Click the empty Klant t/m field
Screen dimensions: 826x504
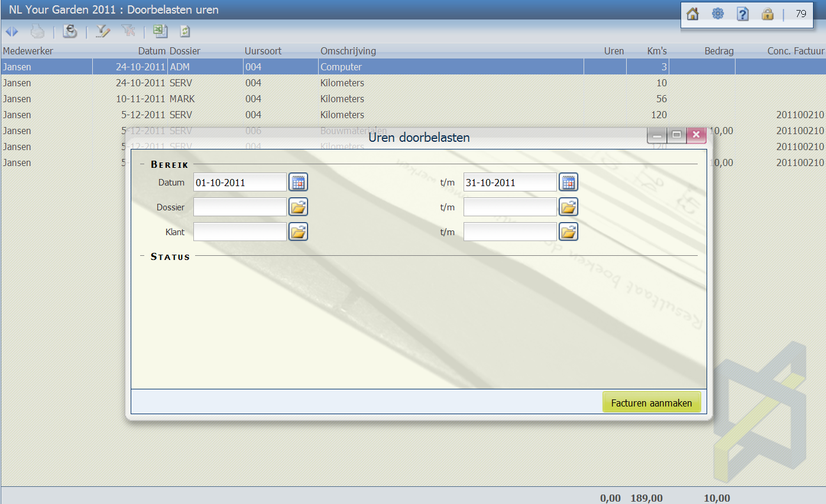[510, 232]
